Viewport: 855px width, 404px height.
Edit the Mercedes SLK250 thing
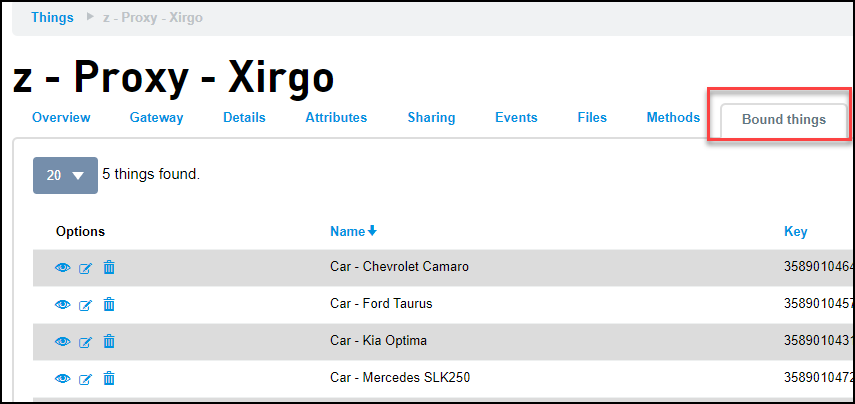tap(86, 379)
